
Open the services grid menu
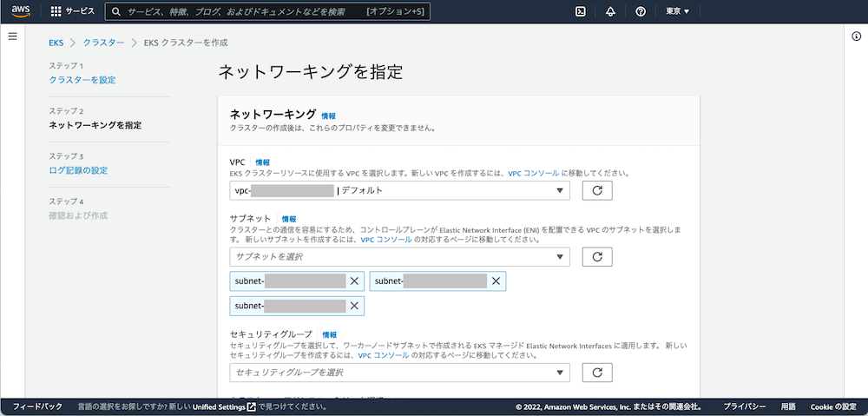(x=56, y=11)
